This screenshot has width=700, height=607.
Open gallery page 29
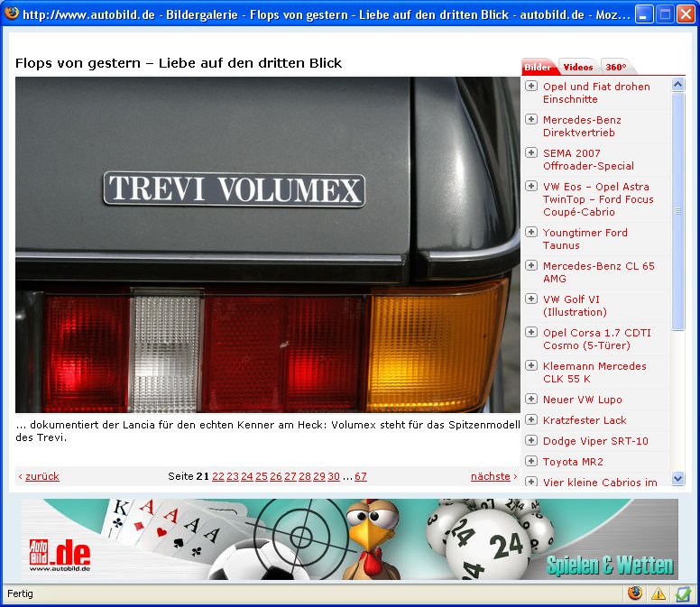319,476
